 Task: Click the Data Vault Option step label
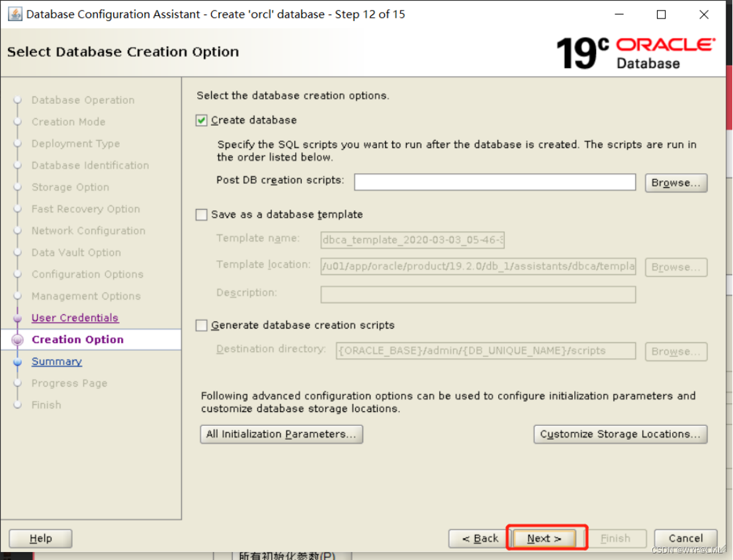(76, 253)
